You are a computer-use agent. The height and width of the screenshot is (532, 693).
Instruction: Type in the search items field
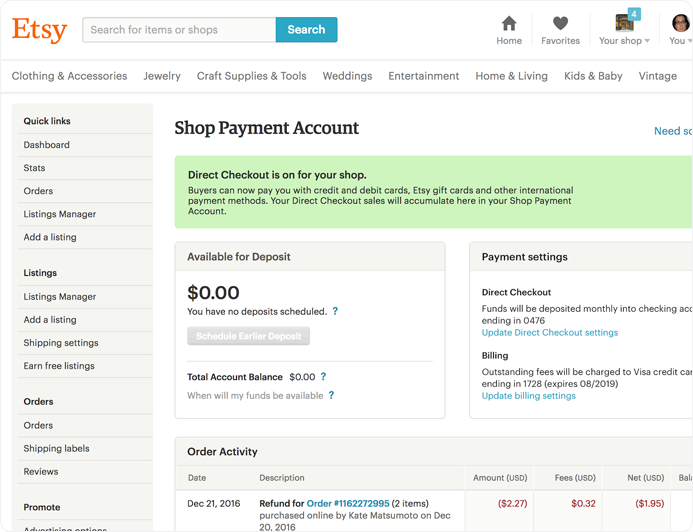pos(179,30)
